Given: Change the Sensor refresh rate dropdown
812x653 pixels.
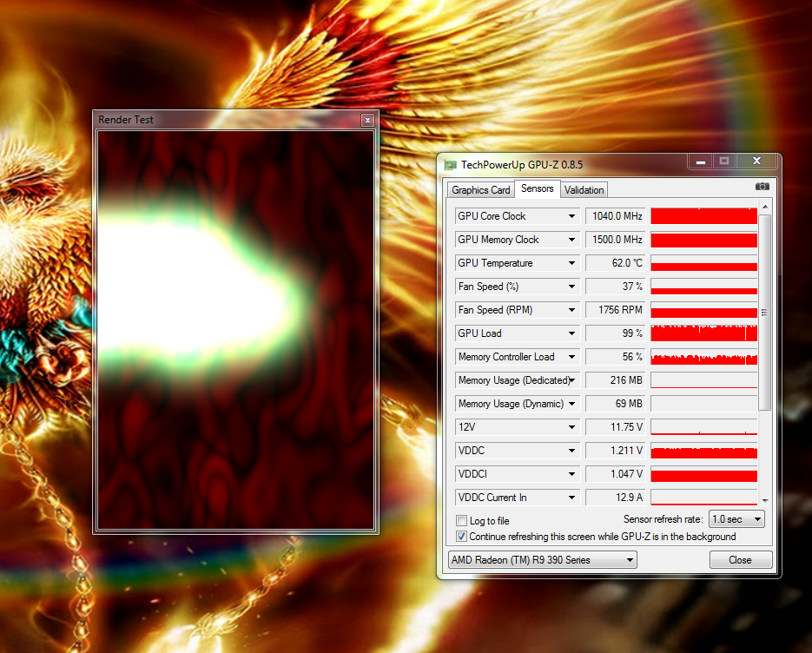Looking at the screenshot, I should click(736, 519).
